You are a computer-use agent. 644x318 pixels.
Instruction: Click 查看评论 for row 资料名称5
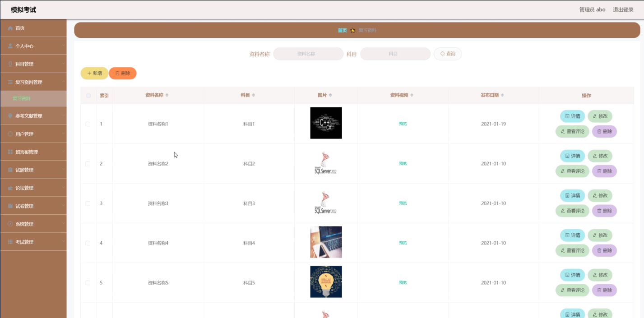pos(572,290)
